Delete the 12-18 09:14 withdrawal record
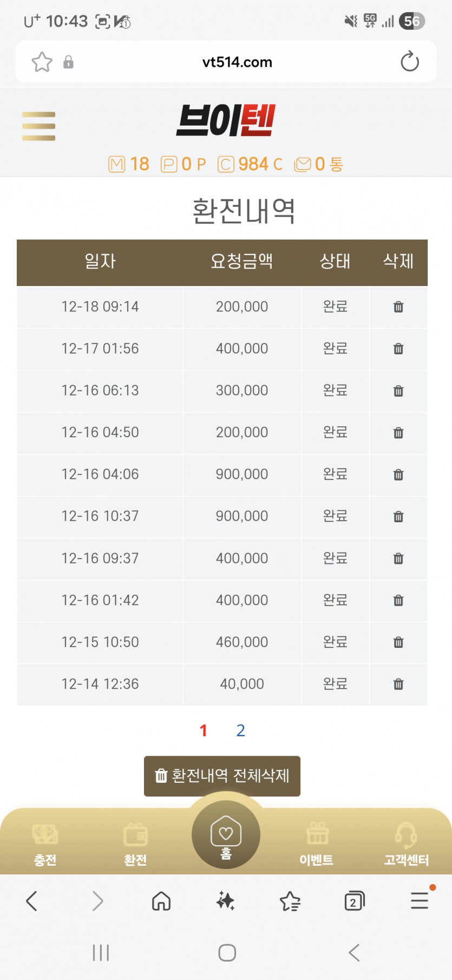 [x=398, y=307]
